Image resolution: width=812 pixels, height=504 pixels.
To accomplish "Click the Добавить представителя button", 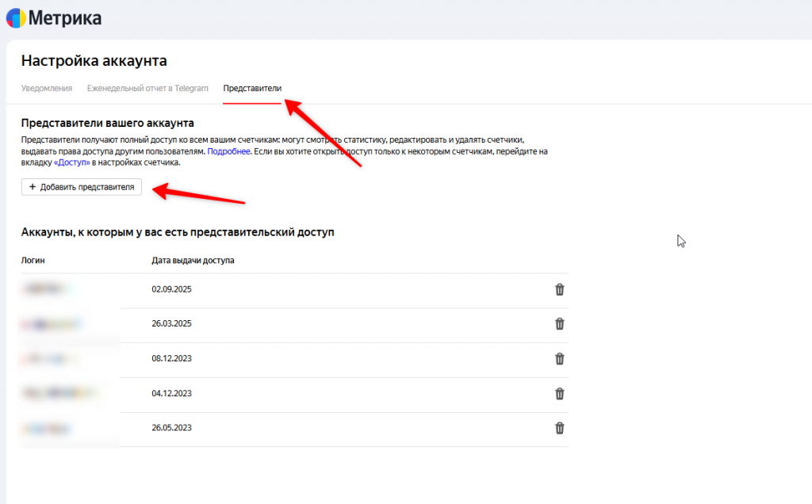I will 81,187.
